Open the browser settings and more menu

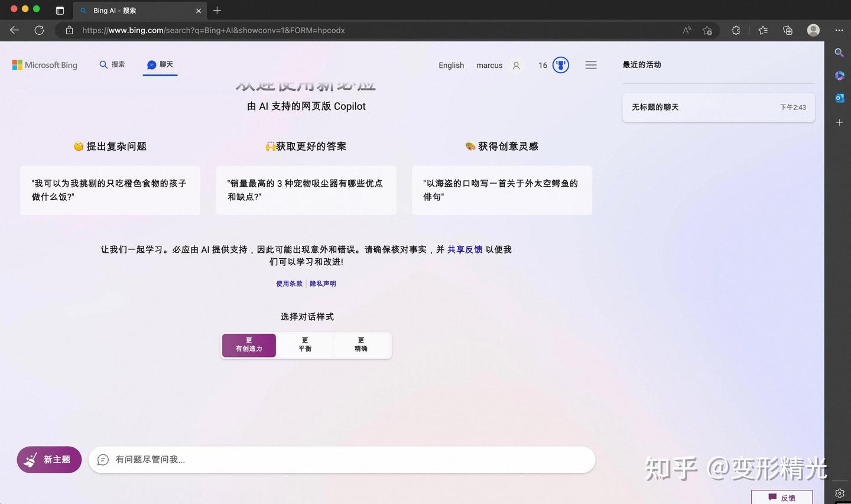point(839,30)
